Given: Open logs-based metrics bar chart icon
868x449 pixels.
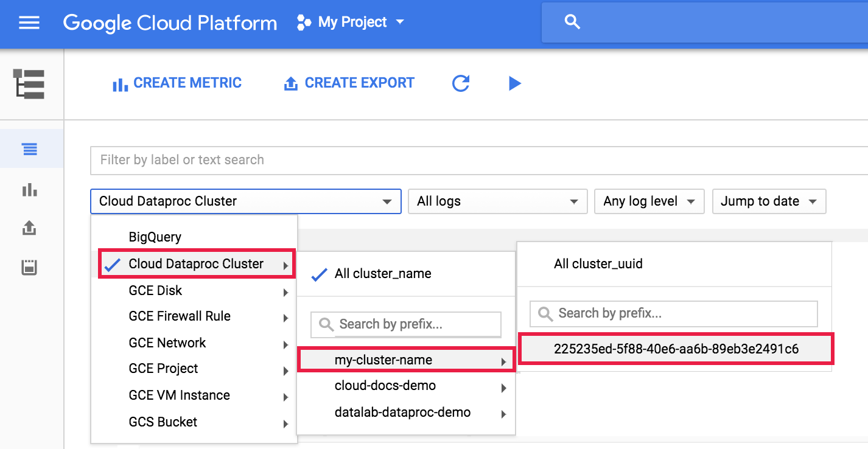Looking at the screenshot, I should [x=30, y=190].
